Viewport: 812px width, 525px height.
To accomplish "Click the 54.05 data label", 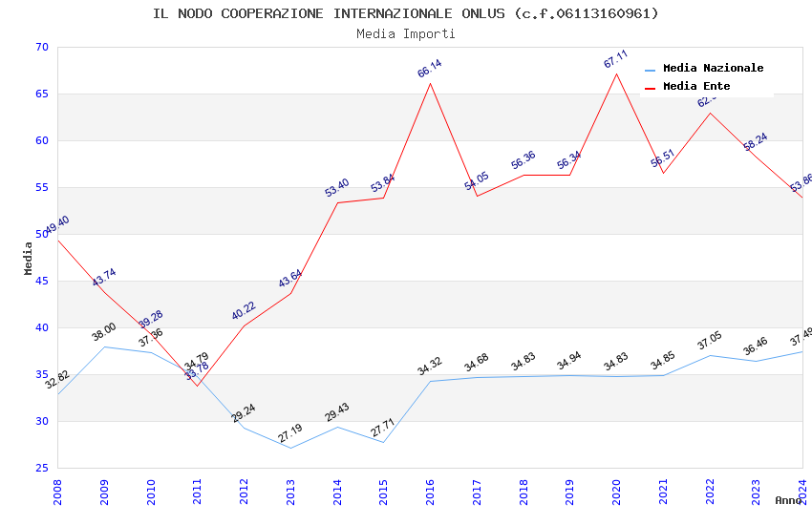I will click(x=477, y=181).
